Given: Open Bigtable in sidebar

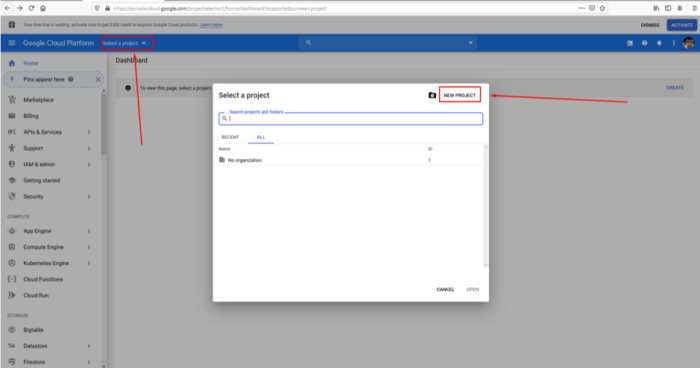Looking at the screenshot, I should click(33, 330).
